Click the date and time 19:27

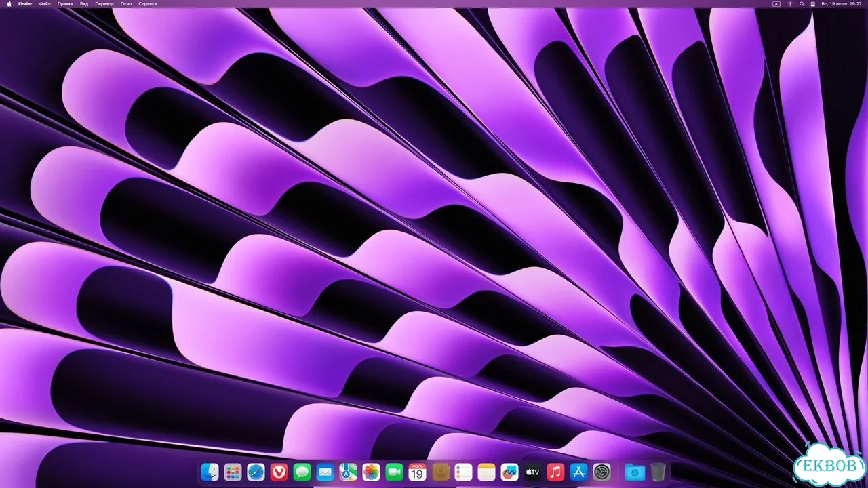[x=842, y=4]
